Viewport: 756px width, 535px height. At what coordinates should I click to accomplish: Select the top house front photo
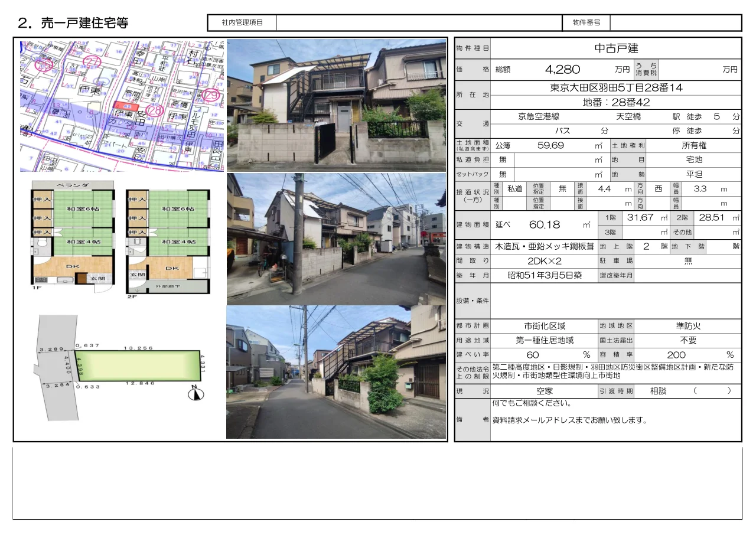(x=337, y=105)
